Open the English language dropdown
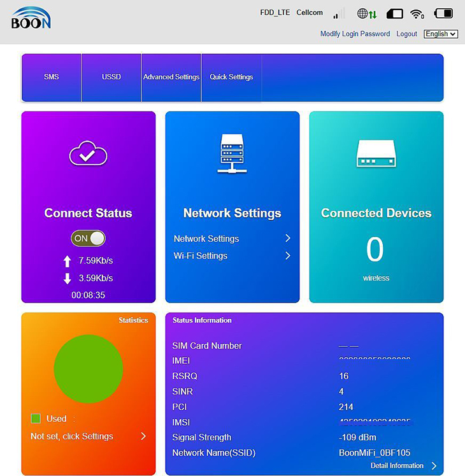Viewport: 465px width, 476px height. coord(441,34)
